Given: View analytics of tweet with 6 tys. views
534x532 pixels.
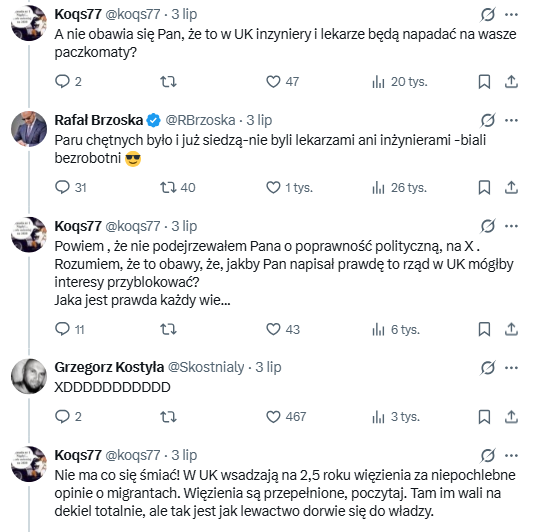Looking at the screenshot, I should tap(396, 329).
